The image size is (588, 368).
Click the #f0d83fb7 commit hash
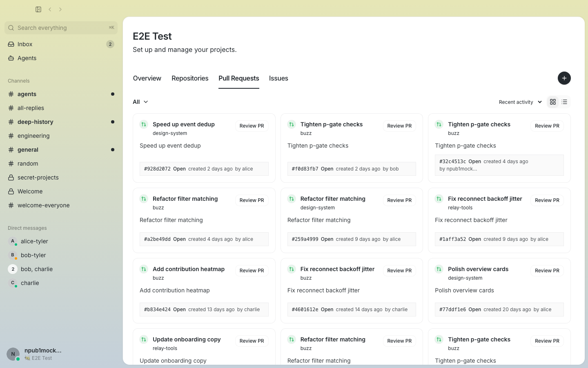tap(305, 169)
